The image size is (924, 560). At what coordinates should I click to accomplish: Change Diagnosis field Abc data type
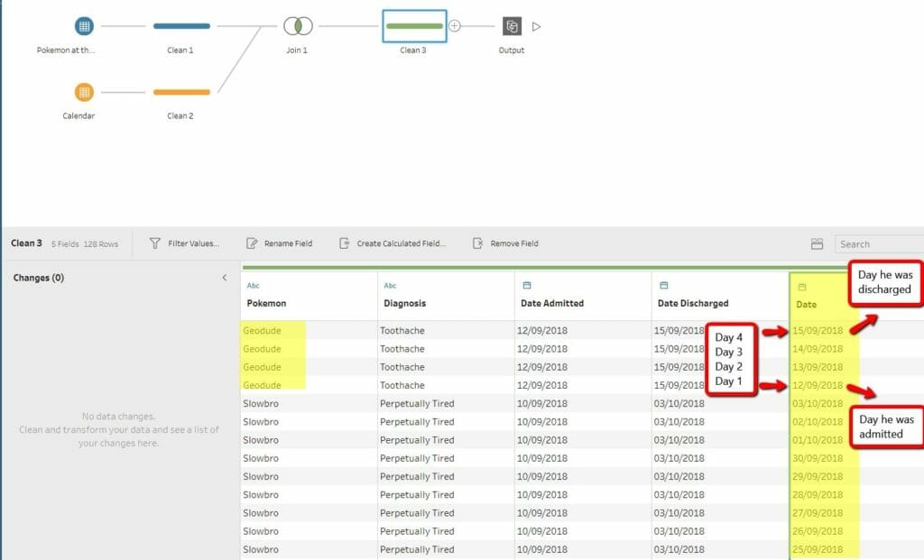(390, 286)
